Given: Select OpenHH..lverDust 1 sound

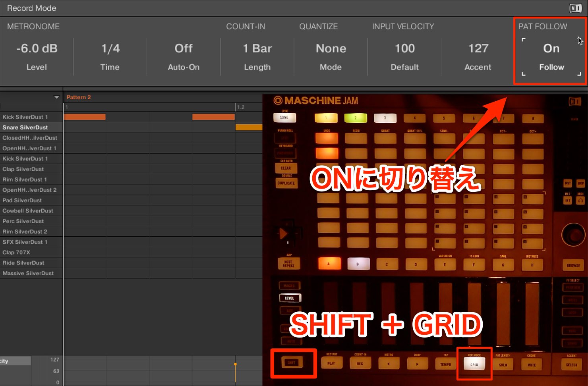Looking at the screenshot, I should tap(31, 148).
